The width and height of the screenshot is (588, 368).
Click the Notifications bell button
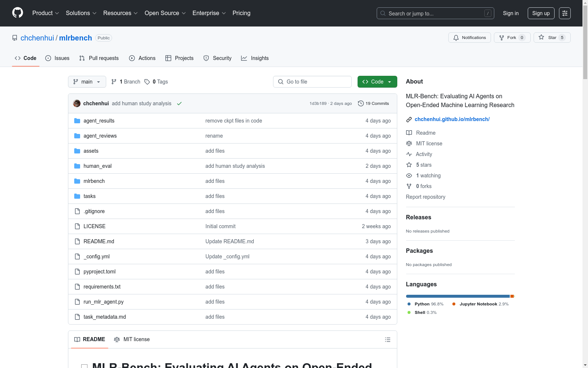(470, 38)
